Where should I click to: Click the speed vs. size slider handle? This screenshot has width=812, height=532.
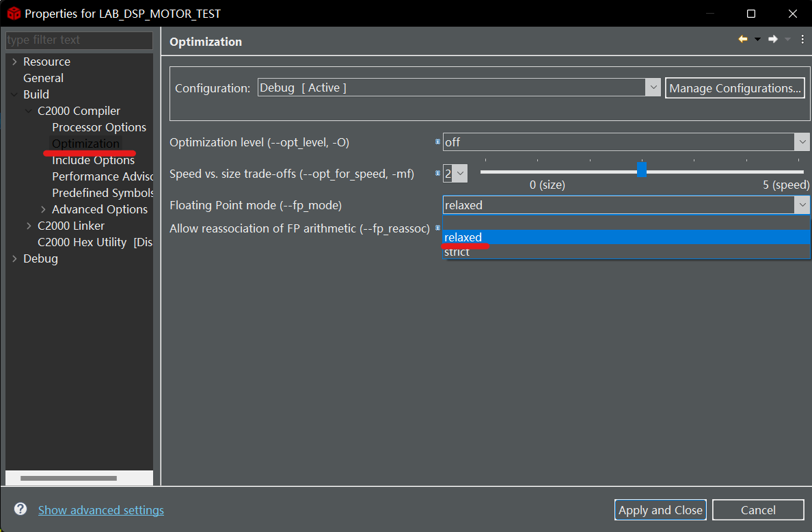pyautogui.click(x=641, y=170)
